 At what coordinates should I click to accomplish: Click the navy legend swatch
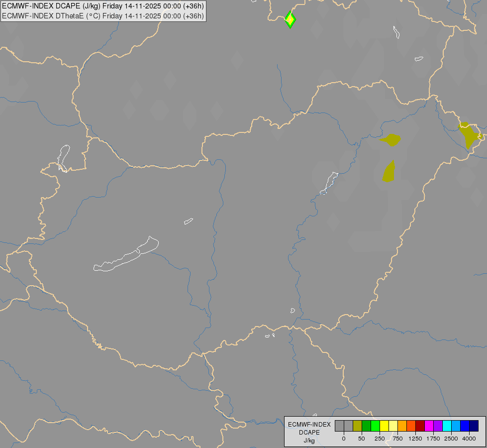pos(474,426)
